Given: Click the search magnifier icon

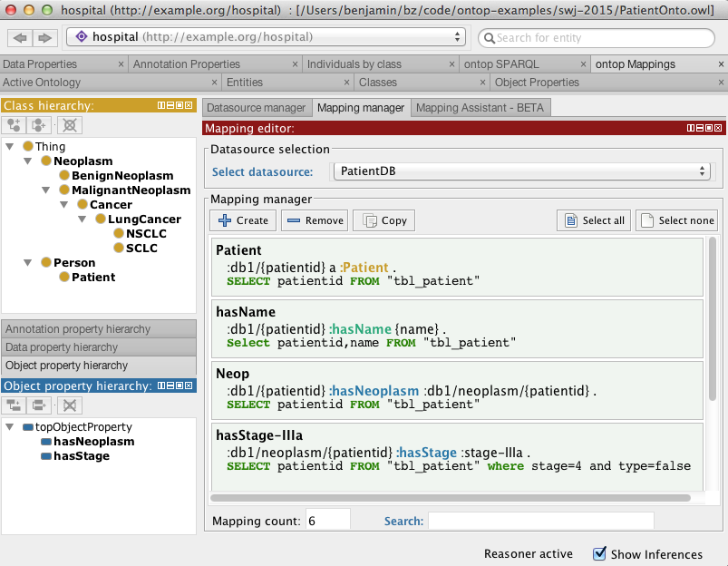Looking at the screenshot, I should point(489,37).
